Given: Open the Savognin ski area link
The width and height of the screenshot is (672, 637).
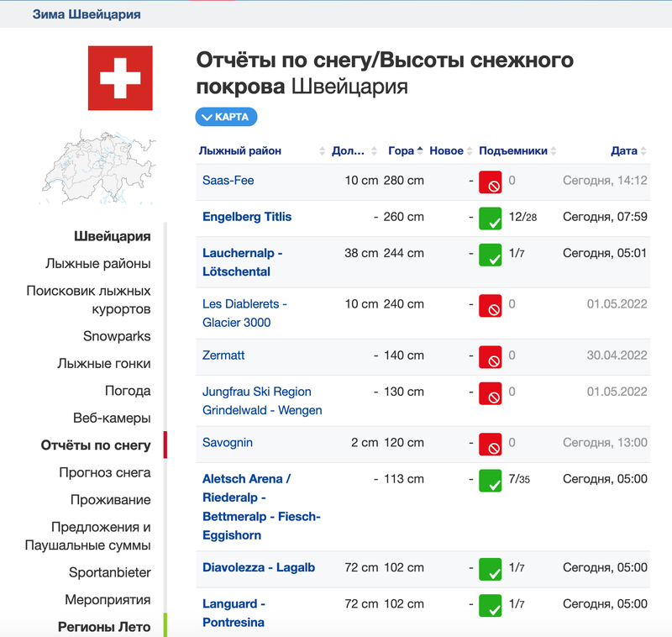Looking at the screenshot, I should pos(228,442).
